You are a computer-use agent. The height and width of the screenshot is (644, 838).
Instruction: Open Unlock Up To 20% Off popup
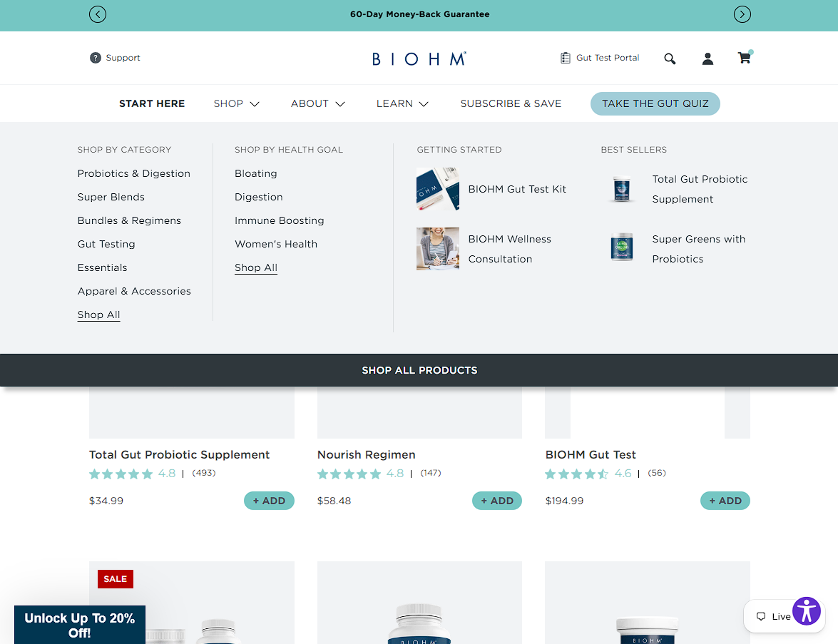click(x=80, y=625)
